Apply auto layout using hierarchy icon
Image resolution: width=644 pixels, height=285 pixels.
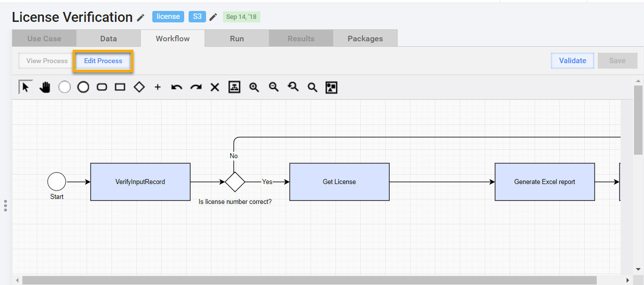click(234, 87)
